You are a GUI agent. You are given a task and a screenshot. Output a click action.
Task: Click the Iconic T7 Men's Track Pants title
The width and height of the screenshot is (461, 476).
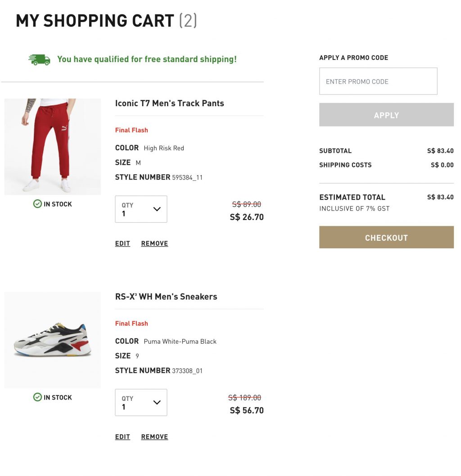click(169, 103)
